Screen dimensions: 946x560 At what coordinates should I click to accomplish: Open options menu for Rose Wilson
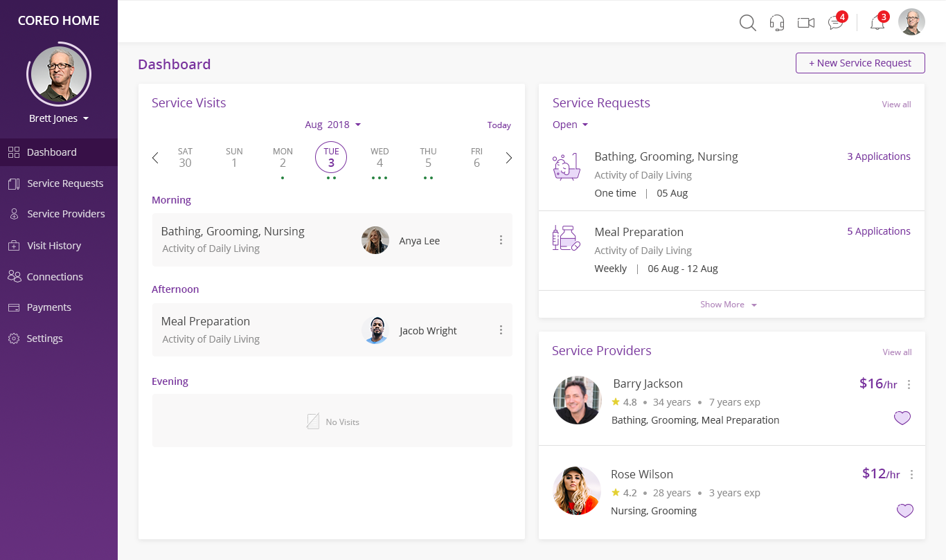(911, 475)
